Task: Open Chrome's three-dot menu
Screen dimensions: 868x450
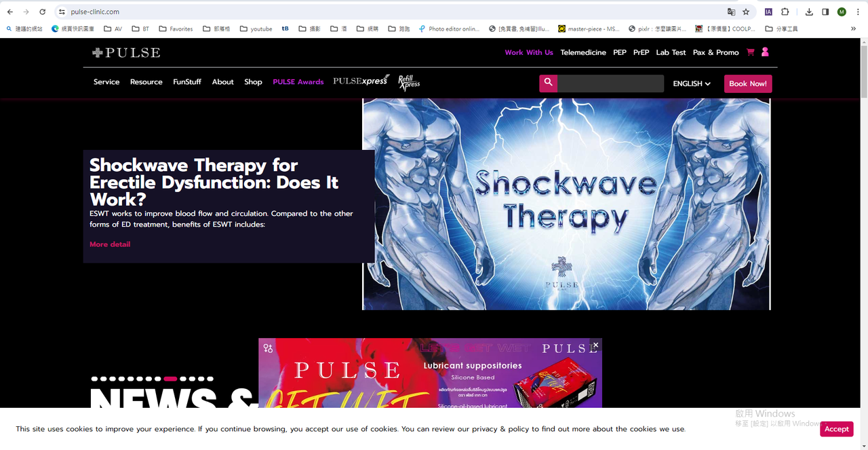Action: pyautogui.click(x=858, y=12)
